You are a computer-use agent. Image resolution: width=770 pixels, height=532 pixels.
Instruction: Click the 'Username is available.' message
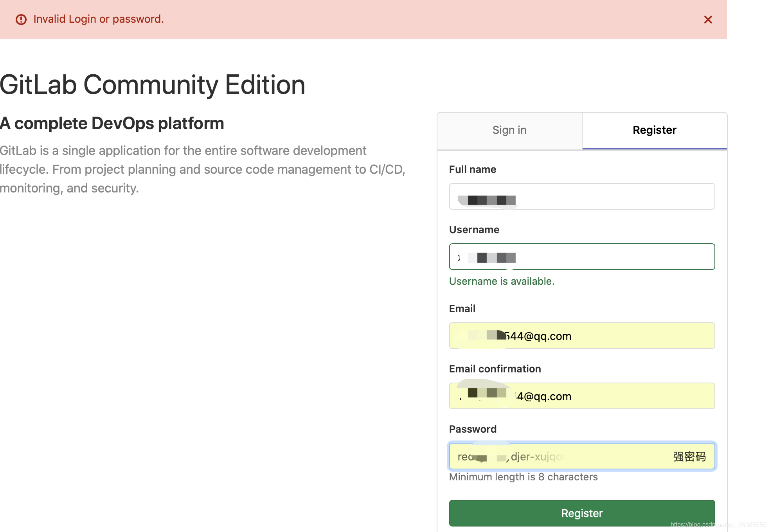tap(502, 281)
